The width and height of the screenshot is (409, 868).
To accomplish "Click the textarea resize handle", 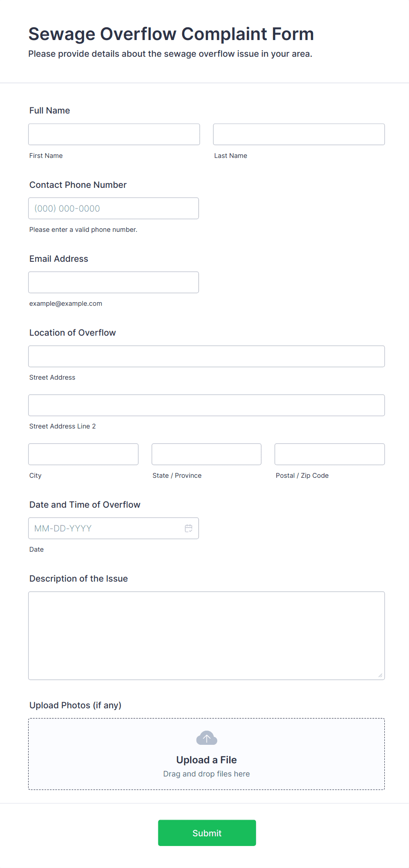I will click(380, 675).
